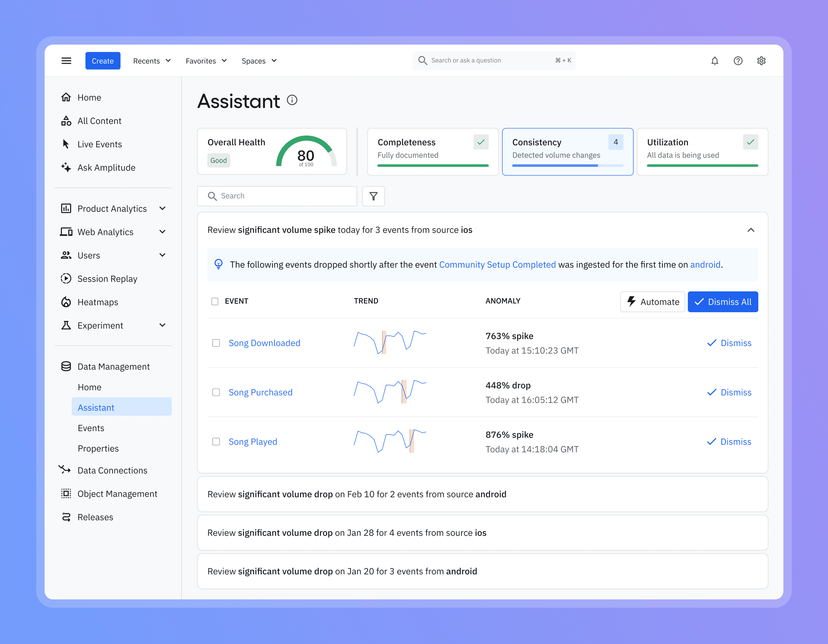
Task: Open the Recents dropdown
Action: [152, 61]
